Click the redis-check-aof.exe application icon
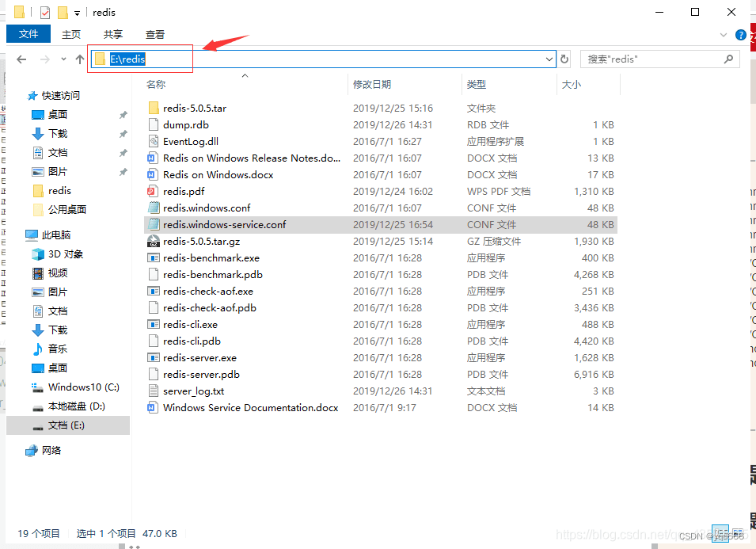The width and height of the screenshot is (756, 549). point(154,292)
